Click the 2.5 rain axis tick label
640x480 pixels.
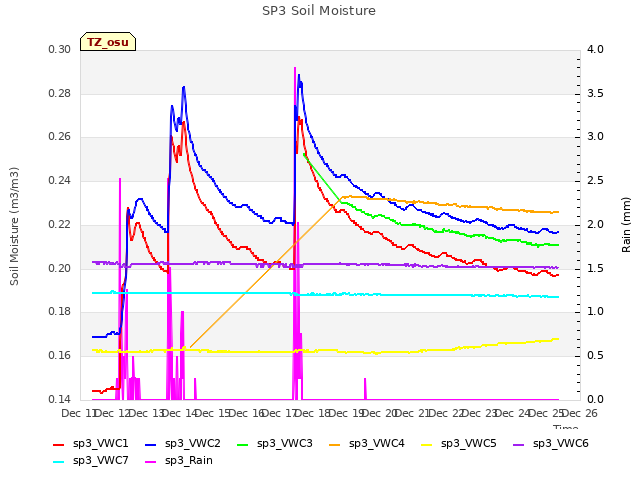(595, 180)
